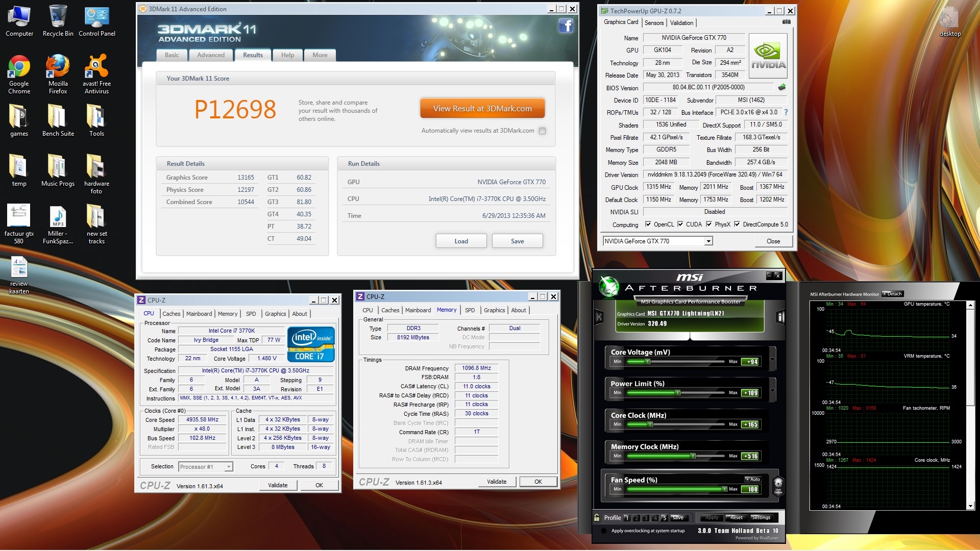
Task: Toggle the fan speed Auto button
Action: [752, 480]
